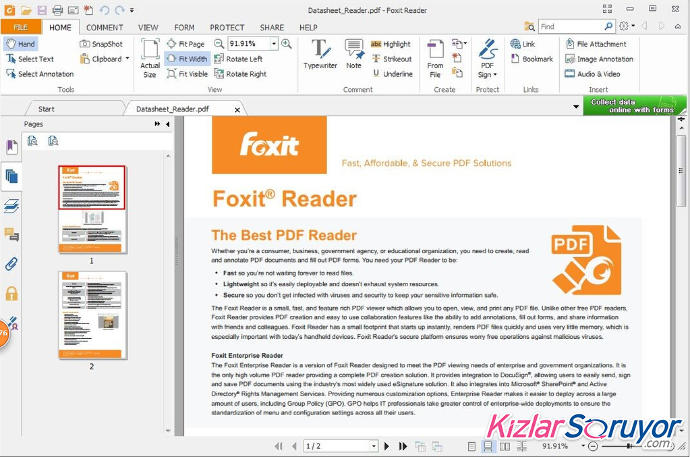Screen dimensions: 690x457
Task: Open the Print icon in quick access toolbar
Action: [x=58, y=10]
